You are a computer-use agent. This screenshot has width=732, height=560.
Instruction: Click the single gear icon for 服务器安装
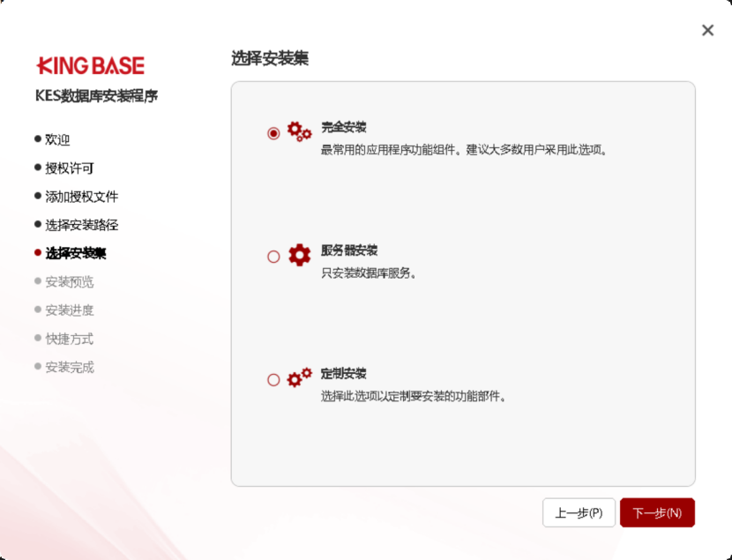300,256
